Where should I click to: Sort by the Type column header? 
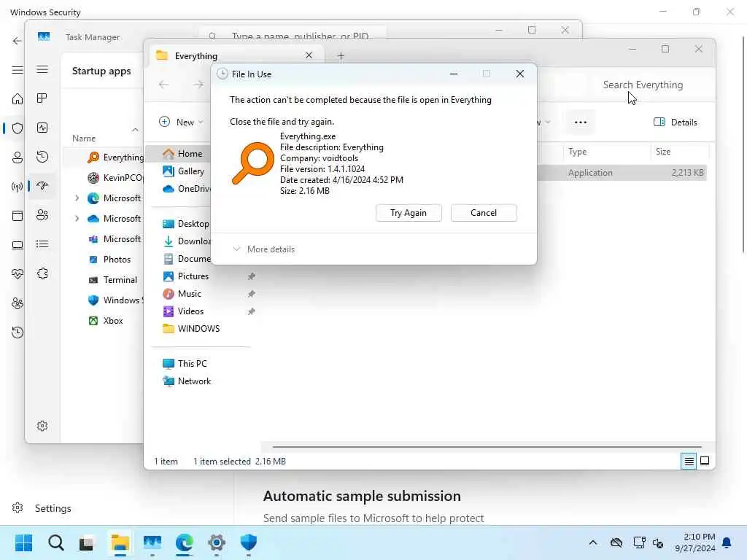[x=606, y=152]
